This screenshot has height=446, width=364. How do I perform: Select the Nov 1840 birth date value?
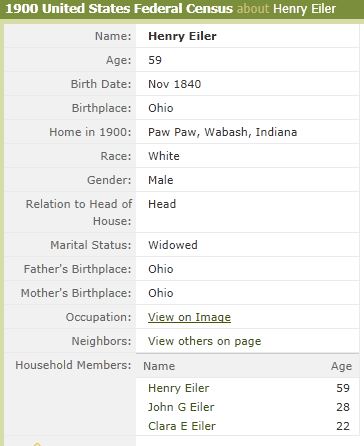(175, 84)
